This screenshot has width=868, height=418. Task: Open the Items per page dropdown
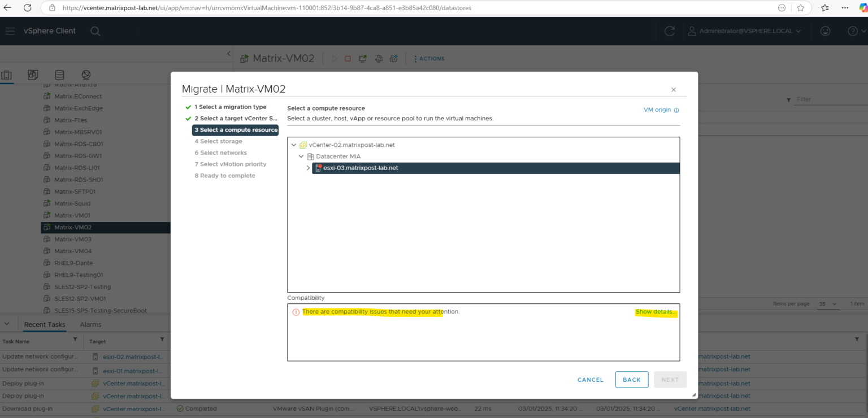point(827,303)
